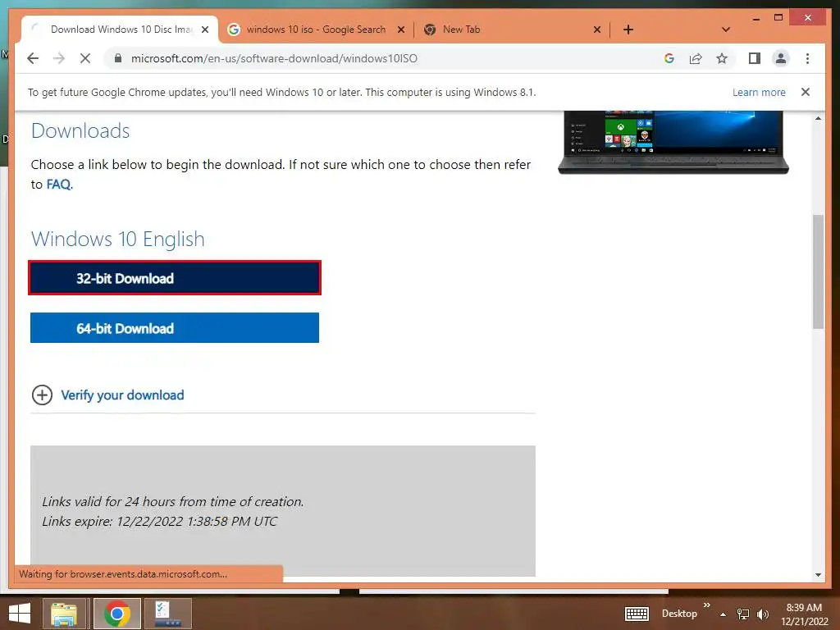This screenshot has height=630, width=840.
Task: Switch to the windows 10 iso Google Search tab
Action: (316, 30)
